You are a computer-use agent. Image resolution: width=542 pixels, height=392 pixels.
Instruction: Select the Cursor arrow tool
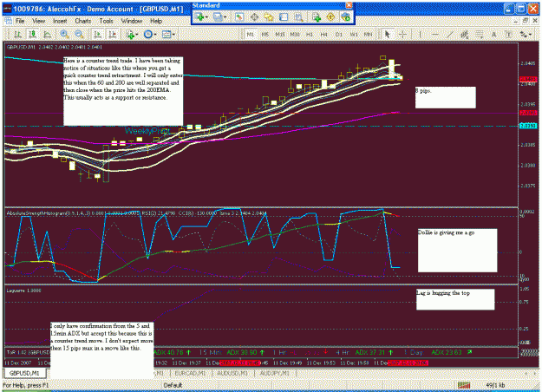pyautogui.click(x=387, y=34)
